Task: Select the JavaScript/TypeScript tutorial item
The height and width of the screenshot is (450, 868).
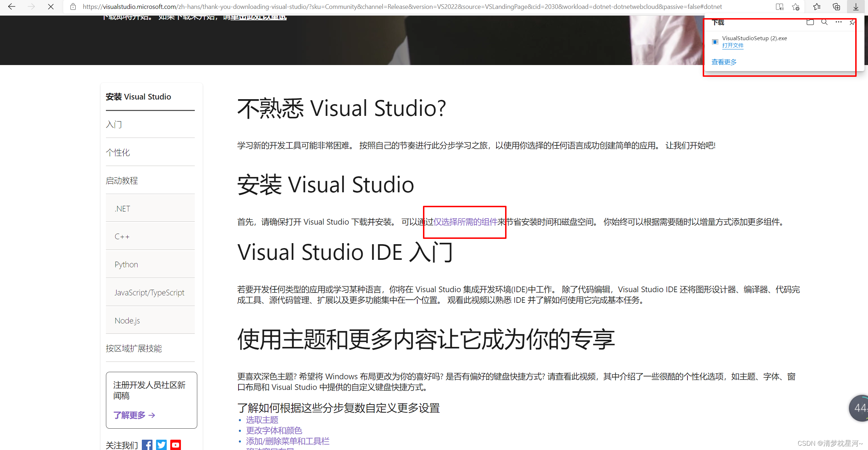Action: [150, 293]
